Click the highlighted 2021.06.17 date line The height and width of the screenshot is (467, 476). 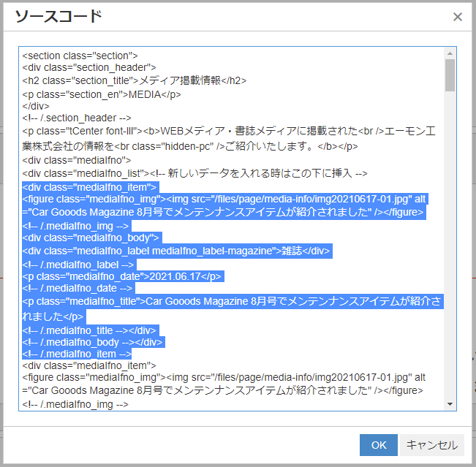[122, 276]
